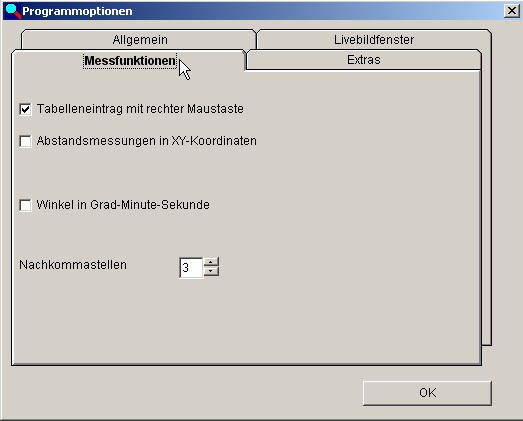This screenshot has width=523, height=421.
Task: Open the Livebildfenster tab
Action: pyautogui.click(x=374, y=40)
